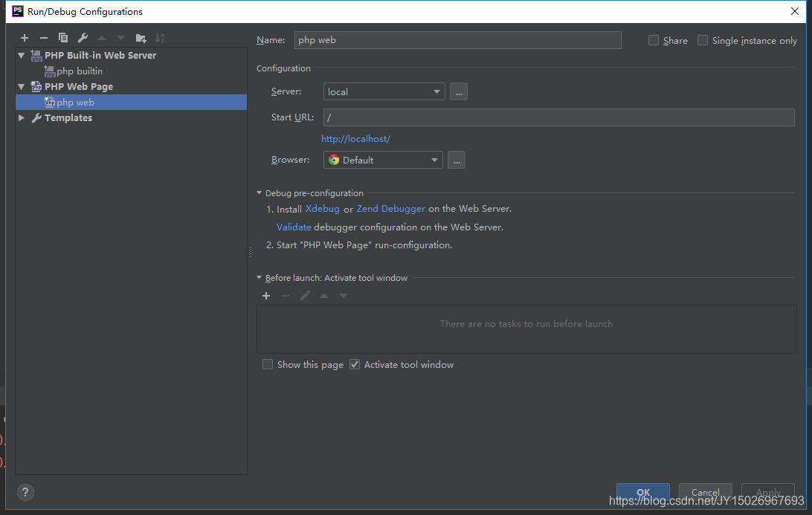Enable Show this page checkbox

[x=268, y=364]
